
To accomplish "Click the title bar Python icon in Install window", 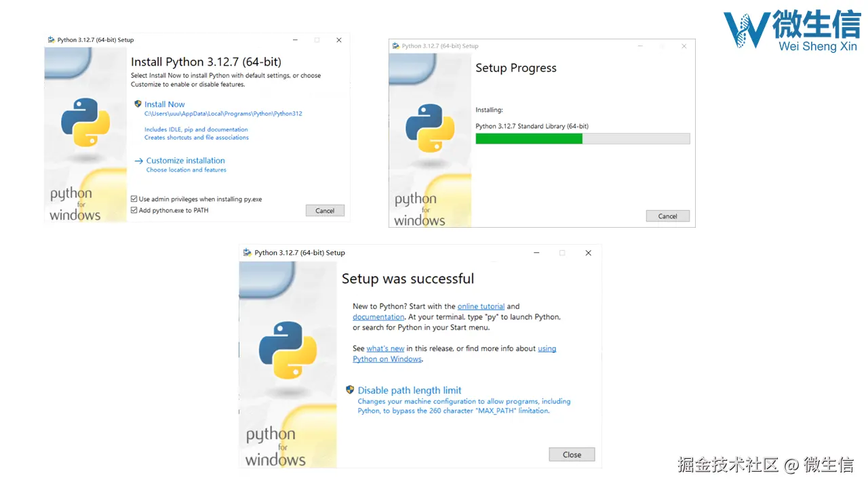I will click(51, 40).
